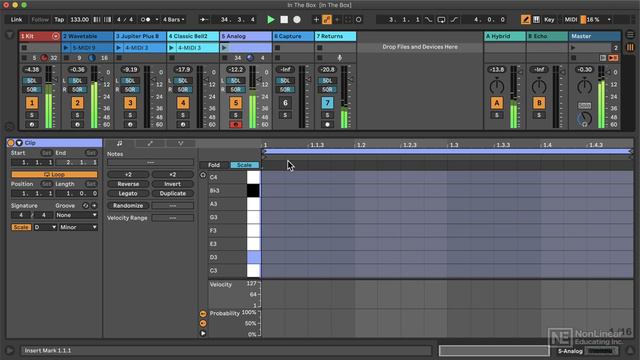Open the Notes tab with the music icon
This screenshot has width=640, height=360.
(119, 143)
